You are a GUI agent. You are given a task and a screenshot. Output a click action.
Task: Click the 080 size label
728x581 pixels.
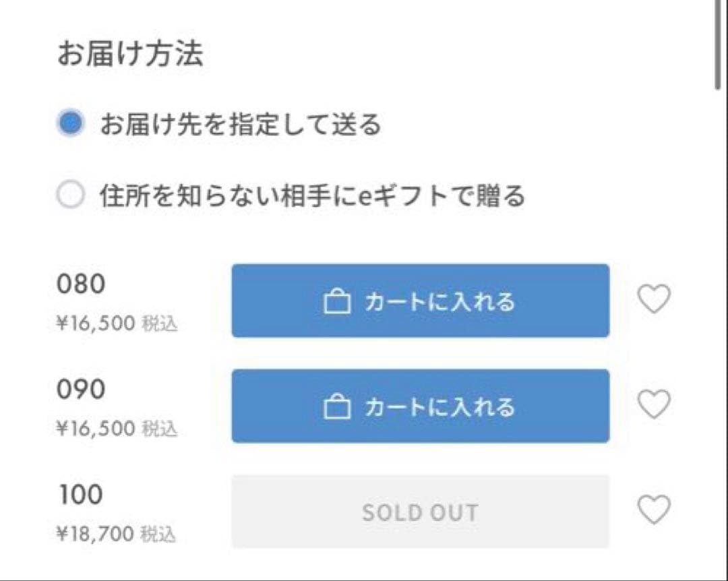pos(81,284)
